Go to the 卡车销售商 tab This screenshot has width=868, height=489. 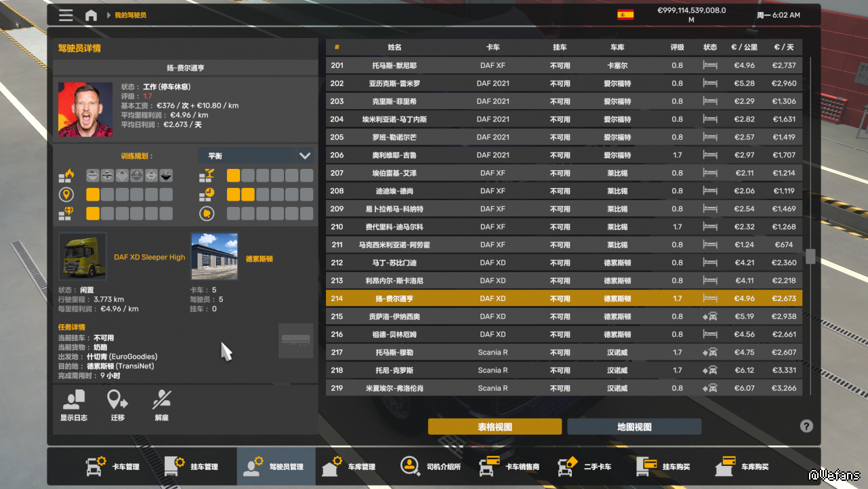509,467
